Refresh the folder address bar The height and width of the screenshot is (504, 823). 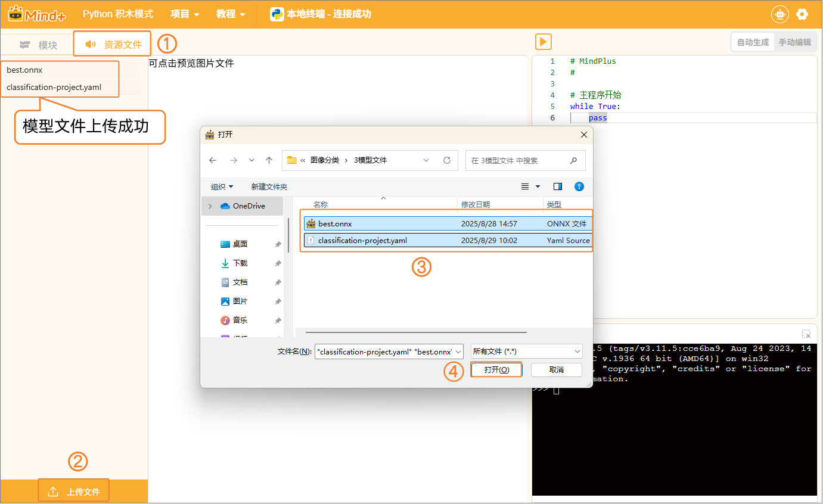pos(447,160)
